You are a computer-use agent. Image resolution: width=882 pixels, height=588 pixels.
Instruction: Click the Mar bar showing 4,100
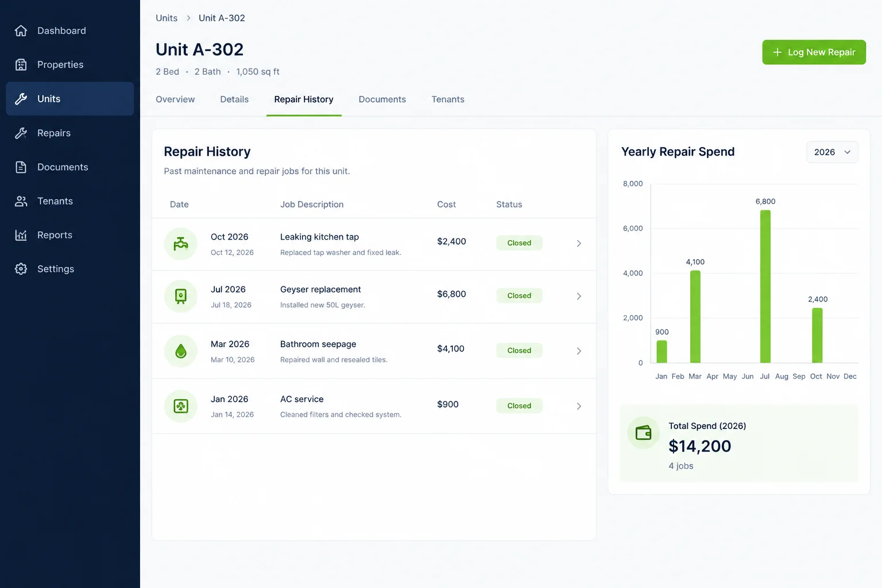(695, 317)
